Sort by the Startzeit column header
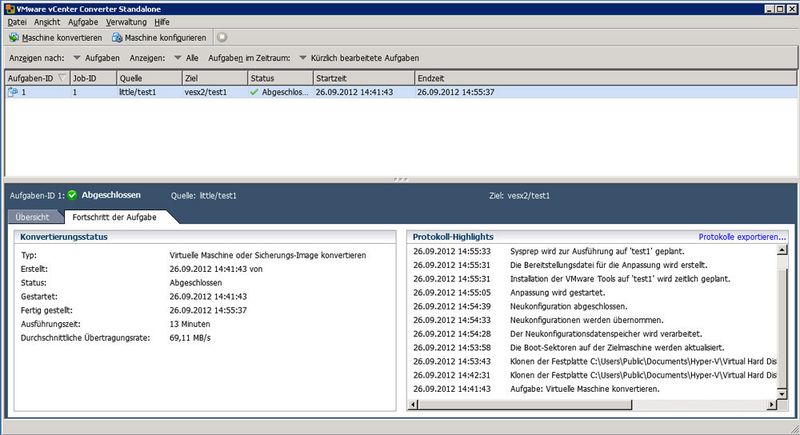800x435 pixels. (364, 78)
